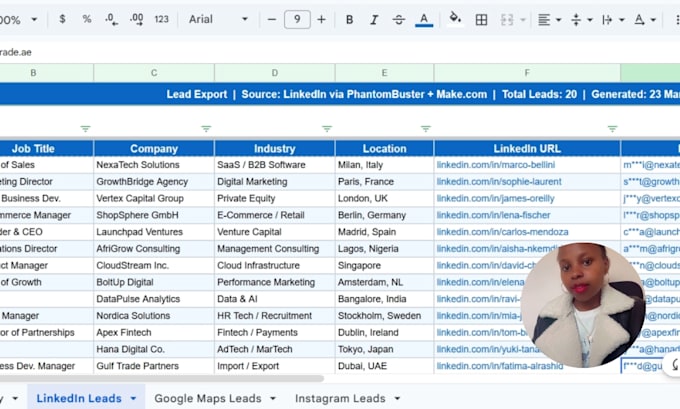Decrease decimal places
The image size is (680, 409).
(x=111, y=19)
